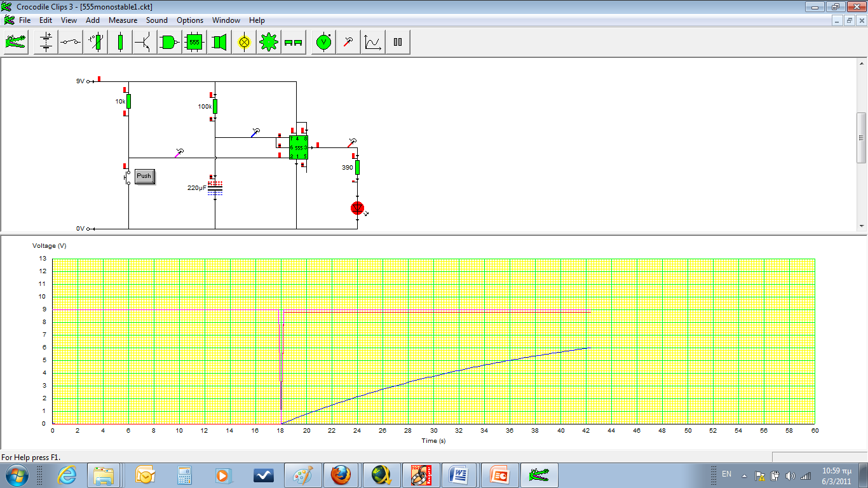
Task: Open the mechanical gears toolbox
Action: tap(269, 43)
